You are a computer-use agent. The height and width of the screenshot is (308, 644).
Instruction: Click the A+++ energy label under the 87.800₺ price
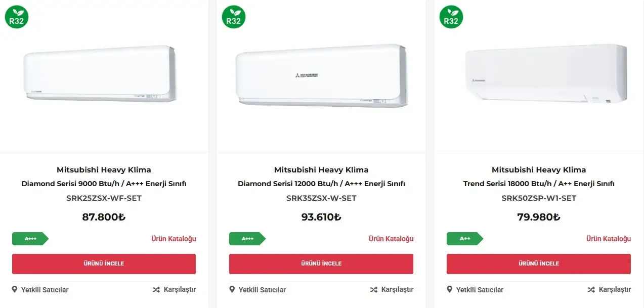pyautogui.click(x=30, y=239)
